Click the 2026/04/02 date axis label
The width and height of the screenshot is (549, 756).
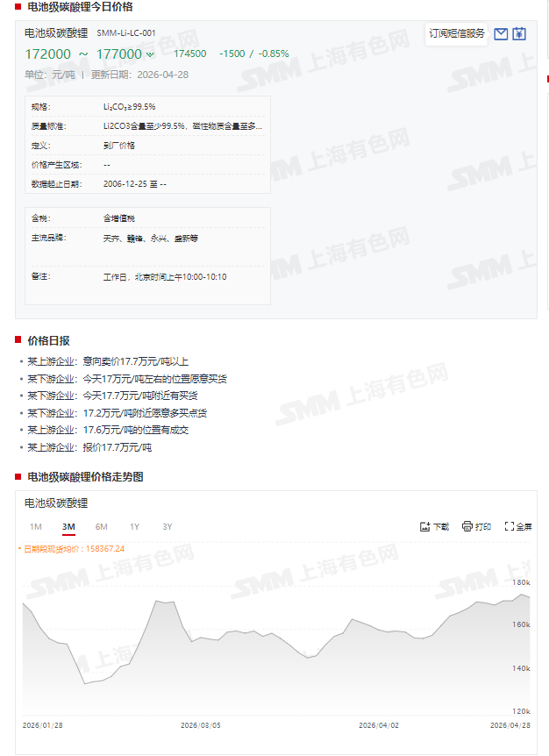[381, 725]
